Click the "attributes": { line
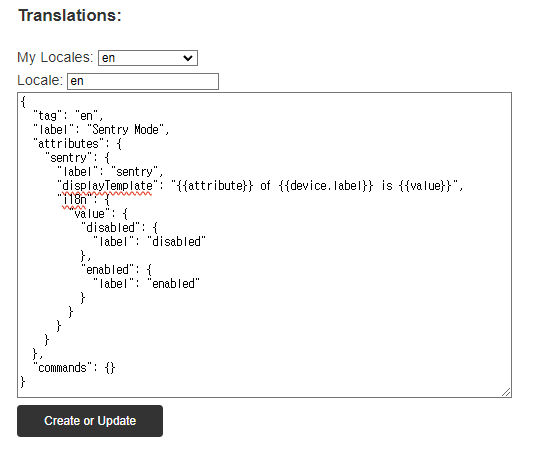Viewport: 533px width, 458px height. click(x=77, y=144)
